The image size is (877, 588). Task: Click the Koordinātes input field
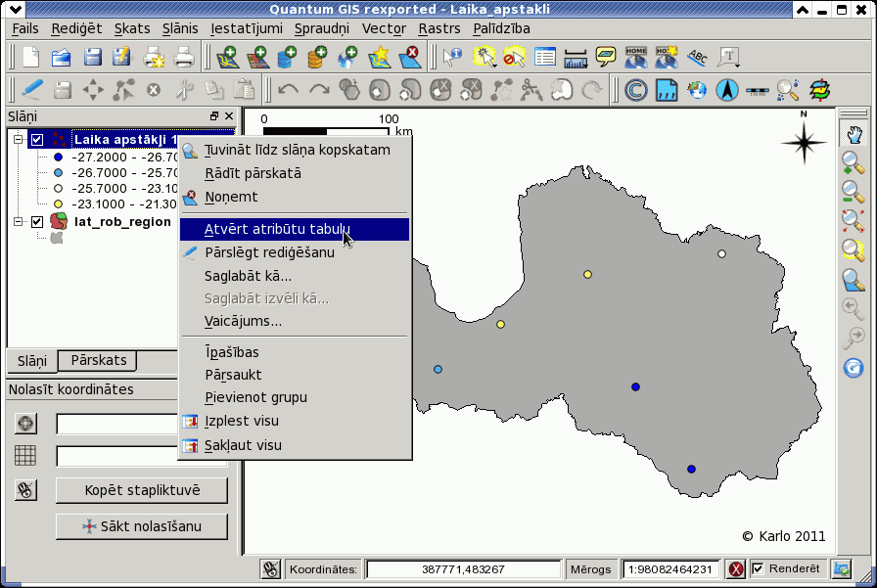pyautogui.click(x=463, y=569)
